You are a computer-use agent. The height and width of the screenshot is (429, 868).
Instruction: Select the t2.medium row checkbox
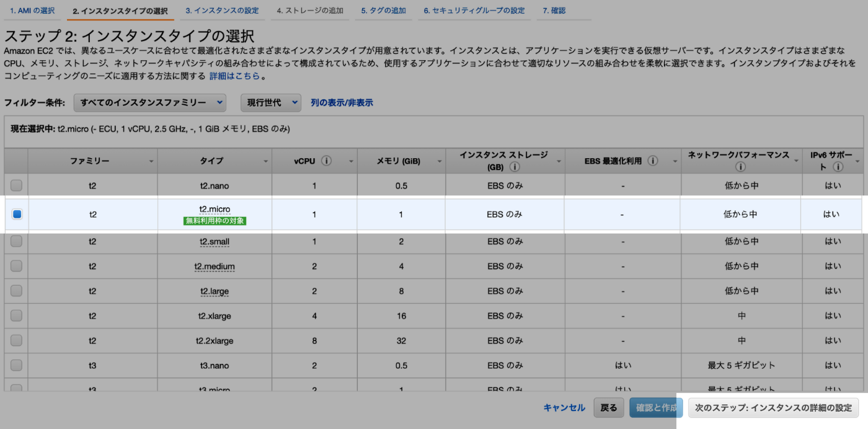click(x=16, y=266)
